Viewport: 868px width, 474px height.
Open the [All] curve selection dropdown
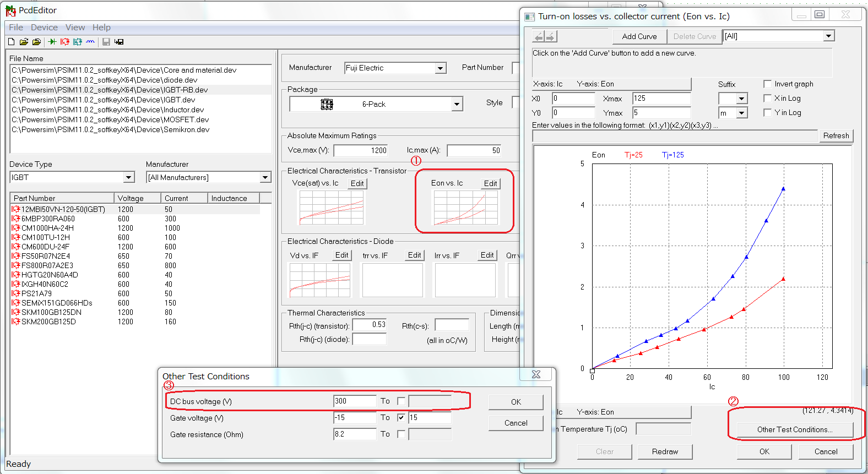coord(828,36)
